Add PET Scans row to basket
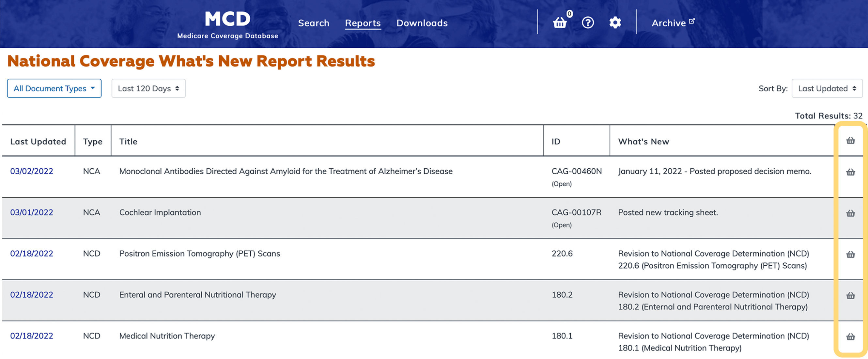868x359 pixels. 850,255
